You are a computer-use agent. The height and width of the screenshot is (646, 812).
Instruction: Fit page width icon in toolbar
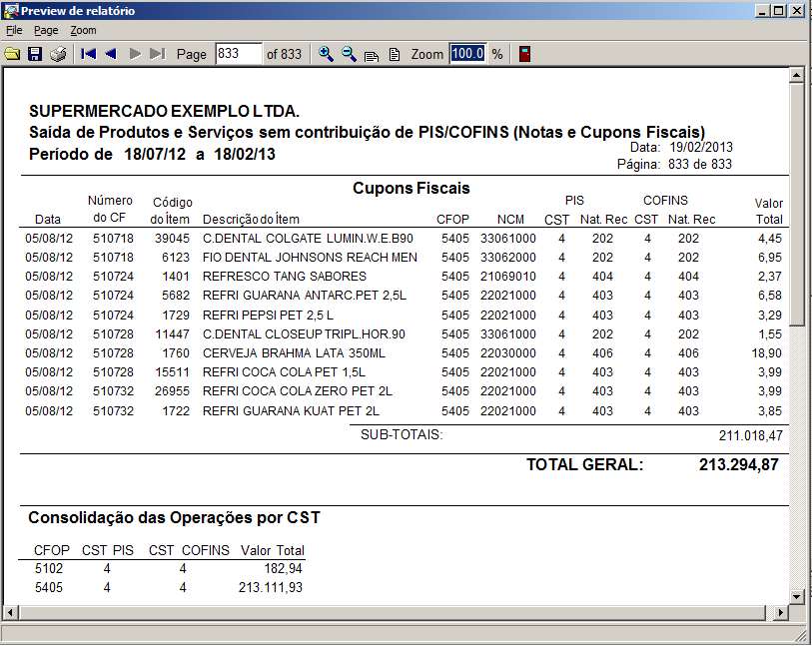tap(372, 55)
